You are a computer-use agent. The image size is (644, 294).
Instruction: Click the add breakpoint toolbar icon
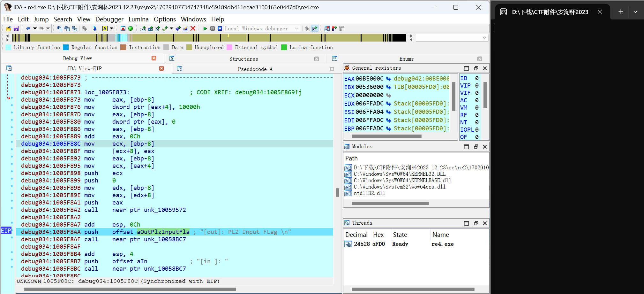click(334, 28)
